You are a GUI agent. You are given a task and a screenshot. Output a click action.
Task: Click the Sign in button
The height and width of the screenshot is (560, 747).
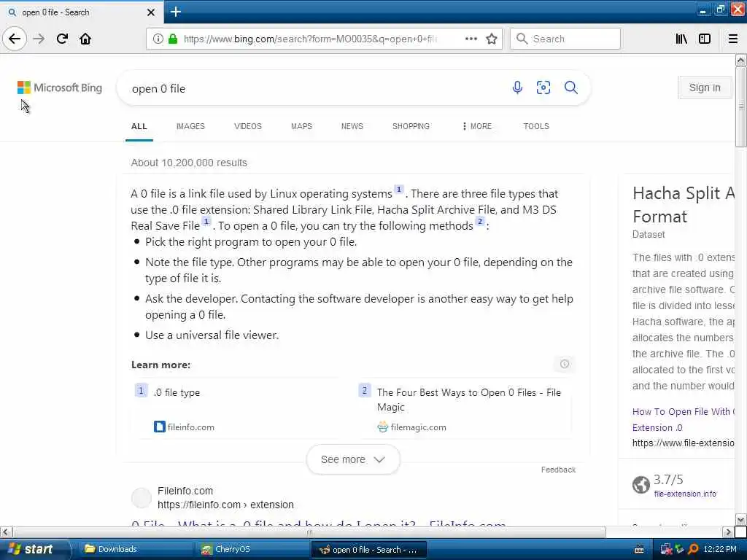[x=705, y=87]
